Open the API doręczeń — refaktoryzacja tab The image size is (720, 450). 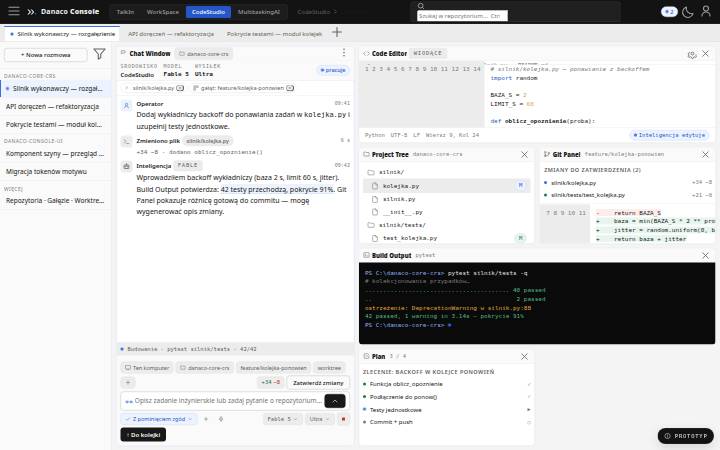[x=171, y=34]
